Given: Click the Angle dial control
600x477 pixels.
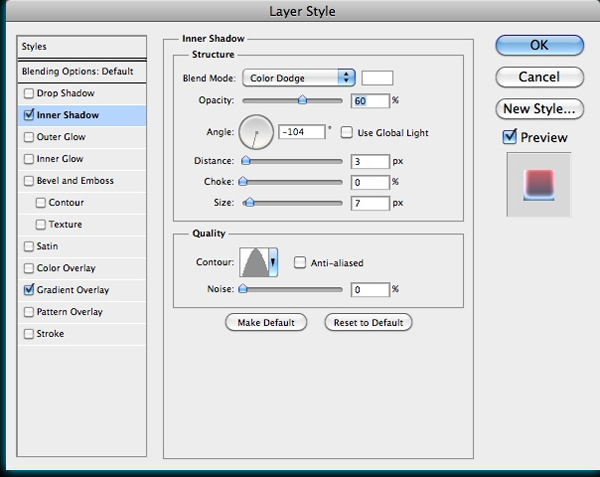Looking at the screenshot, I should (257, 131).
